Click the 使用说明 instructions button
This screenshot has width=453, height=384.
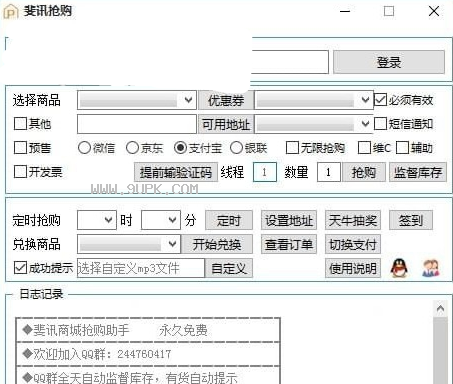coord(353,268)
